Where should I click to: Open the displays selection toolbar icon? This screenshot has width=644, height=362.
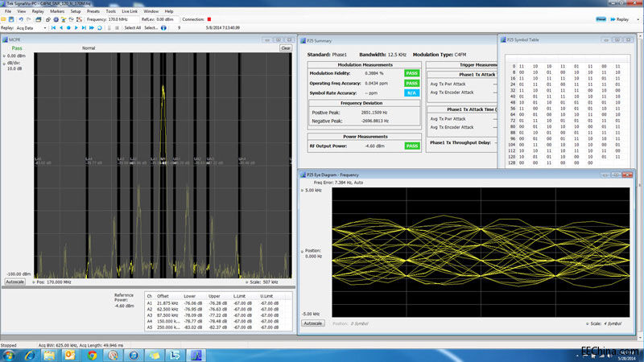(x=38, y=19)
